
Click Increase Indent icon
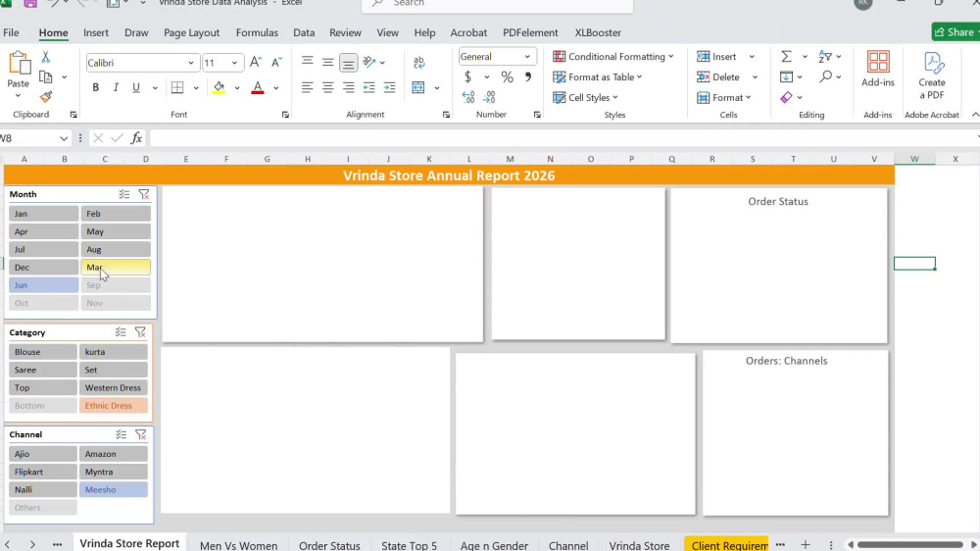(x=389, y=87)
